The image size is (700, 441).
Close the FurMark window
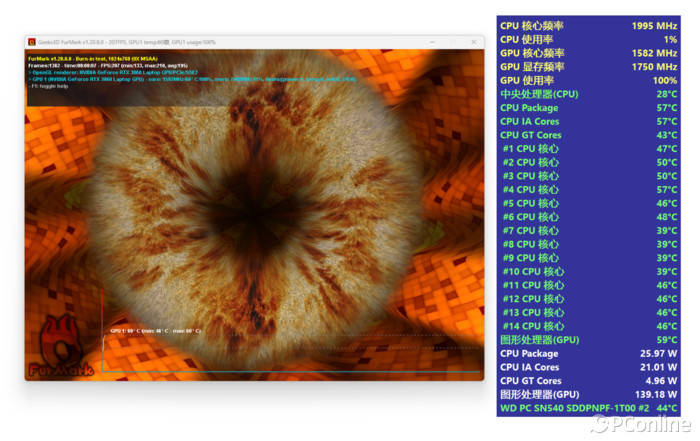(474, 42)
